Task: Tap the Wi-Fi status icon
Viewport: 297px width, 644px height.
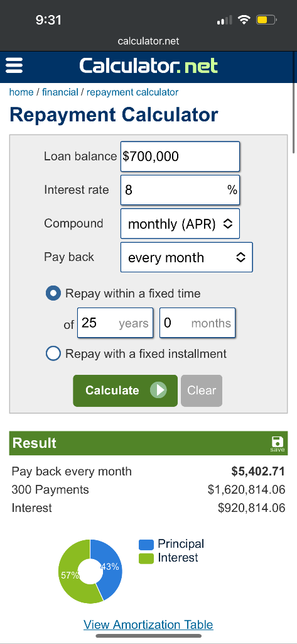Action: pos(244,19)
